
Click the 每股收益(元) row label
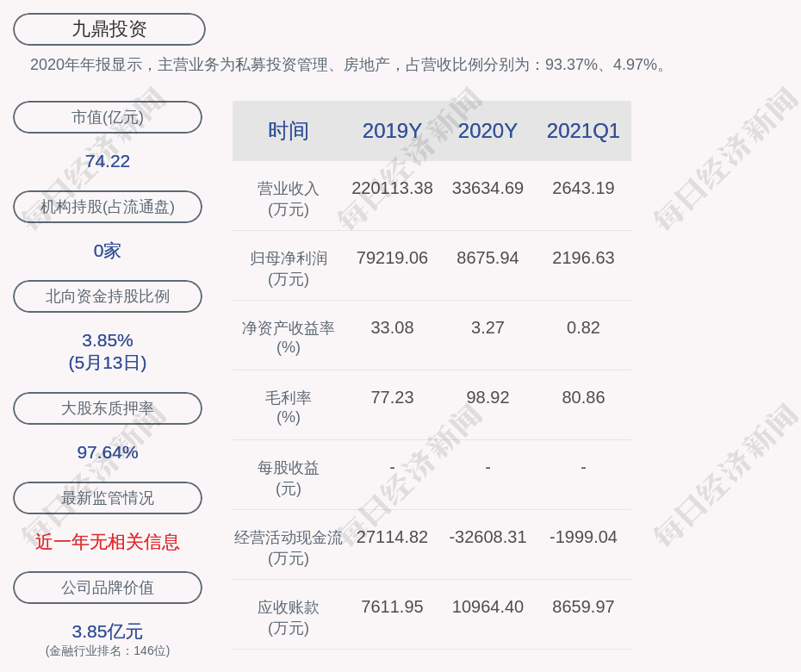point(289,478)
